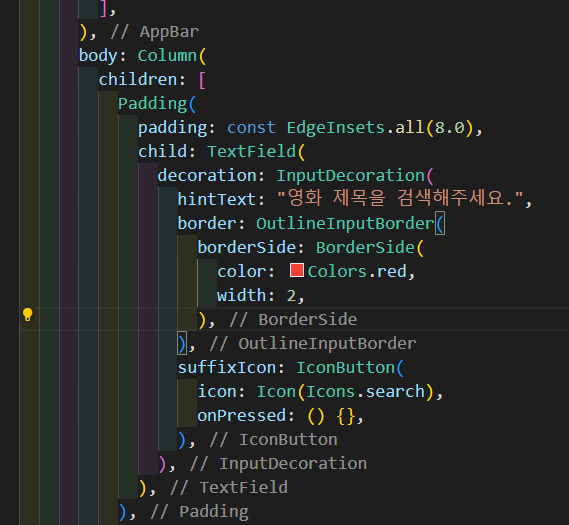Click the '// TextField' closing comment
This screenshot has height=525, width=569.
pos(229,488)
